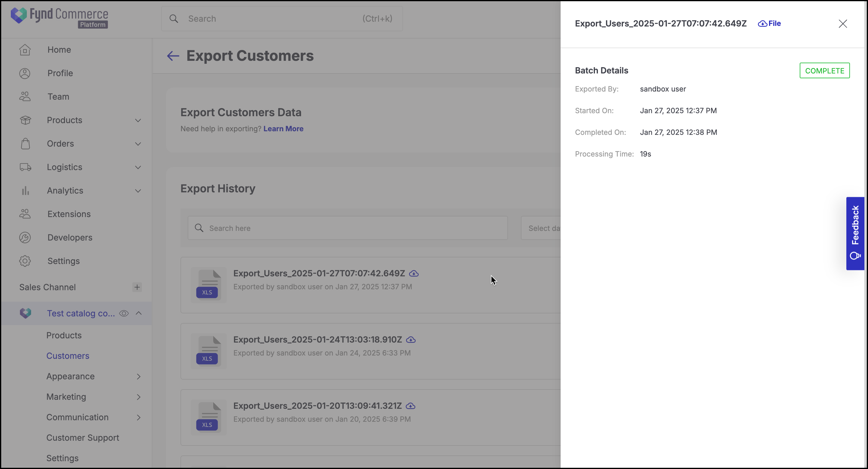Click the Developers icon in sidebar

pyautogui.click(x=25, y=238)
